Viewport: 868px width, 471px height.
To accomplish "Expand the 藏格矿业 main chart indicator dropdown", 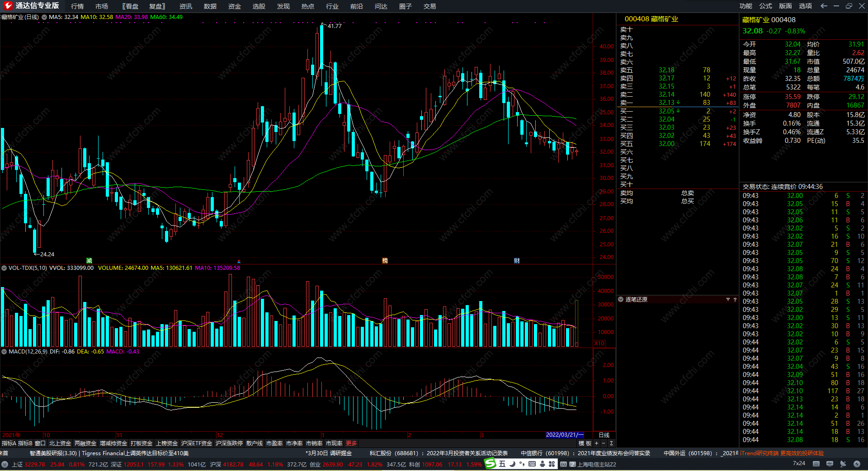I will 44,17.
